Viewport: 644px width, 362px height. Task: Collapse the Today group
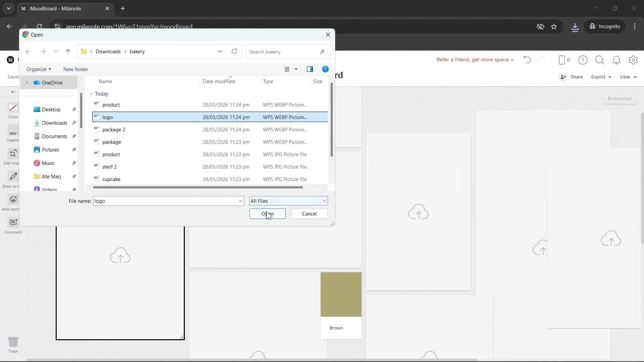(x=91, y=94)
